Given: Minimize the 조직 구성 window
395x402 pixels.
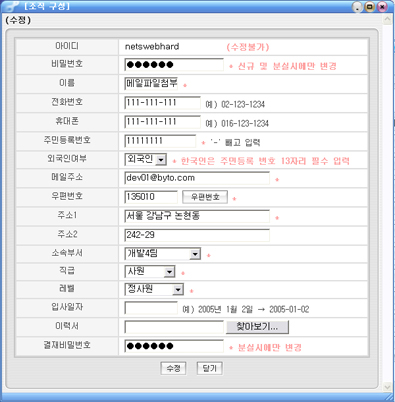Looking at the screenshot, I should (x=357, y=7).
